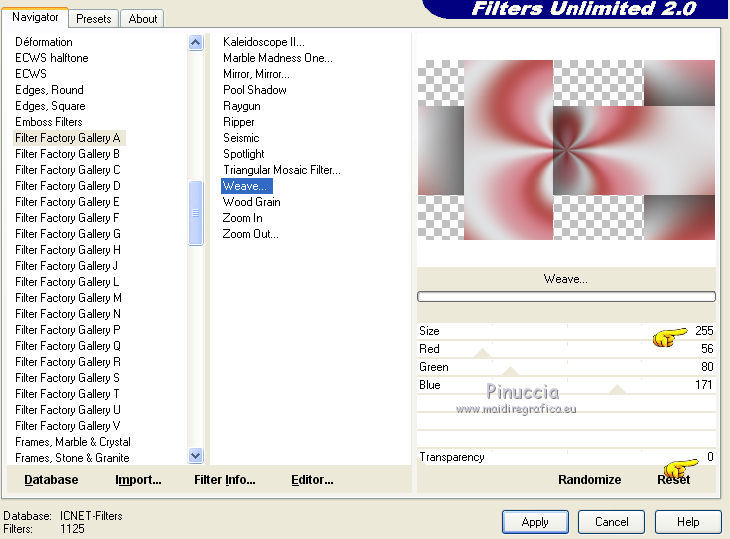Adjust the Red slider handle
The height and width of the screenshot is (539, 730).
click(482, 352)
